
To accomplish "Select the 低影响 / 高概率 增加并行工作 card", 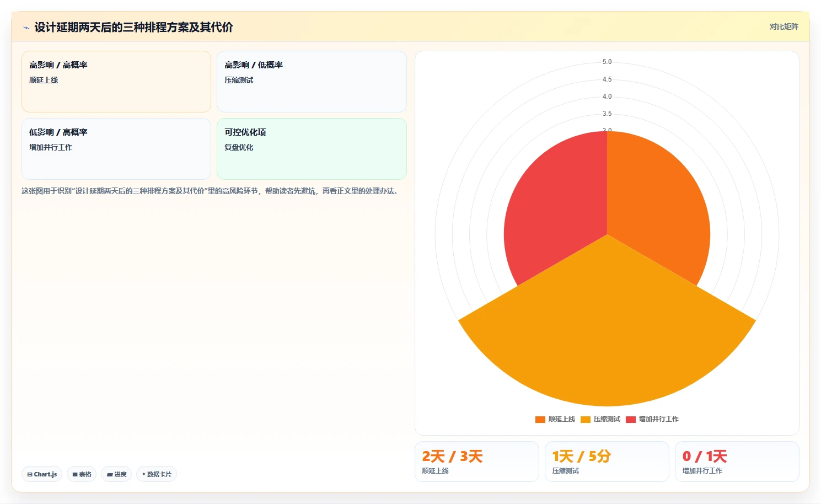I will (x=116, y=149).
